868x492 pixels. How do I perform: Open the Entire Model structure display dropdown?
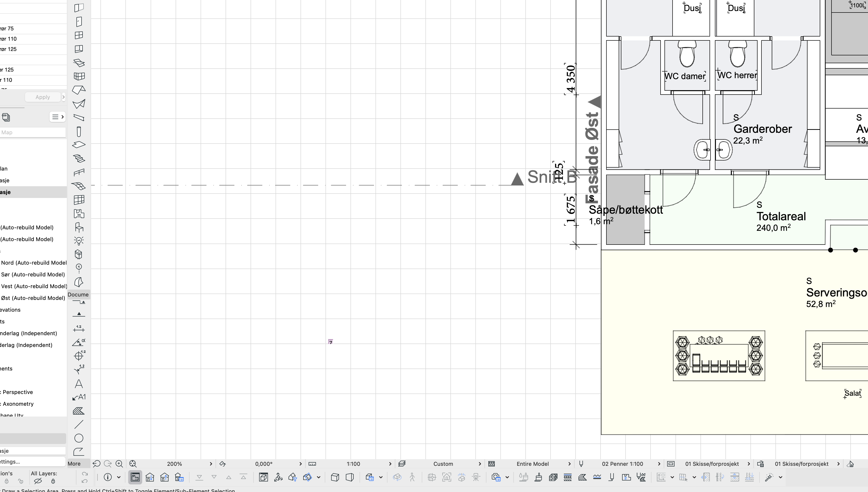532,464
